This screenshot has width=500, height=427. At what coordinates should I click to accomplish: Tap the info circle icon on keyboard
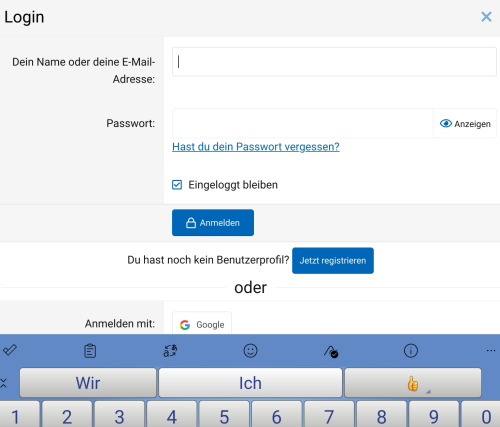tap(411, 351)
